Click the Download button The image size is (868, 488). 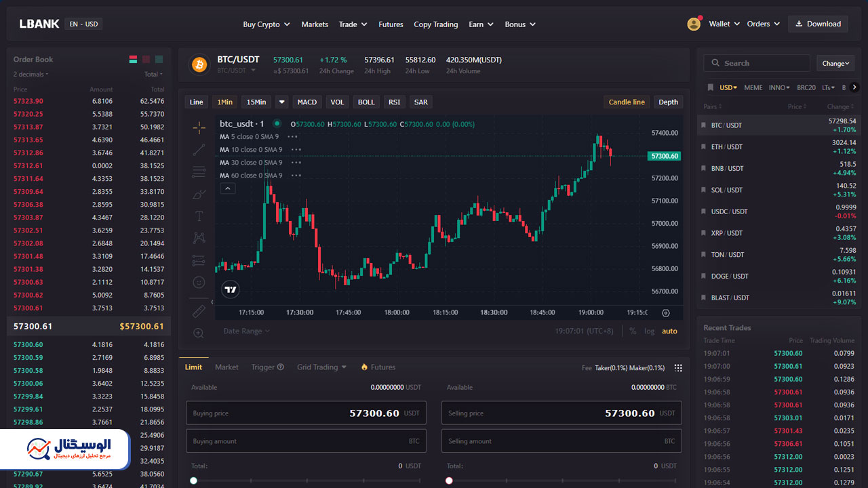coord(818,24)
